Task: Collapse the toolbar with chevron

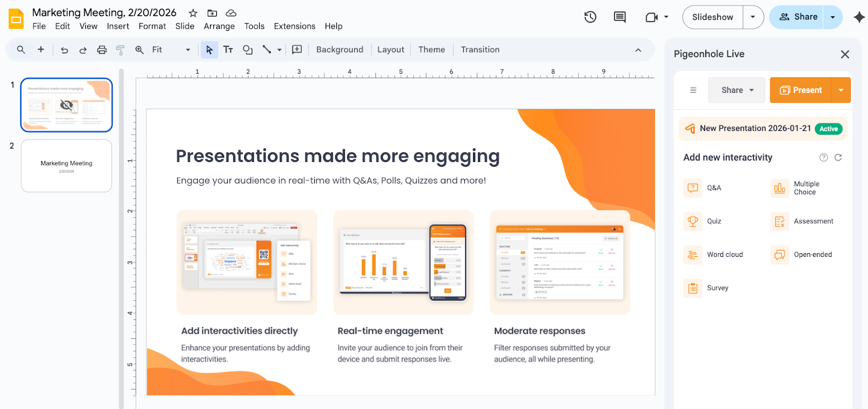Action: click(638, 50)
